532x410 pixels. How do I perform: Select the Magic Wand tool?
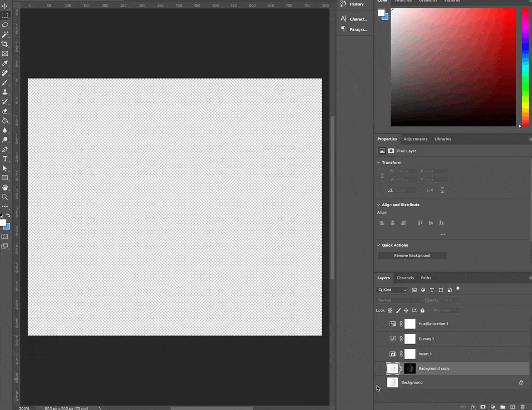[x=5, y=34]
